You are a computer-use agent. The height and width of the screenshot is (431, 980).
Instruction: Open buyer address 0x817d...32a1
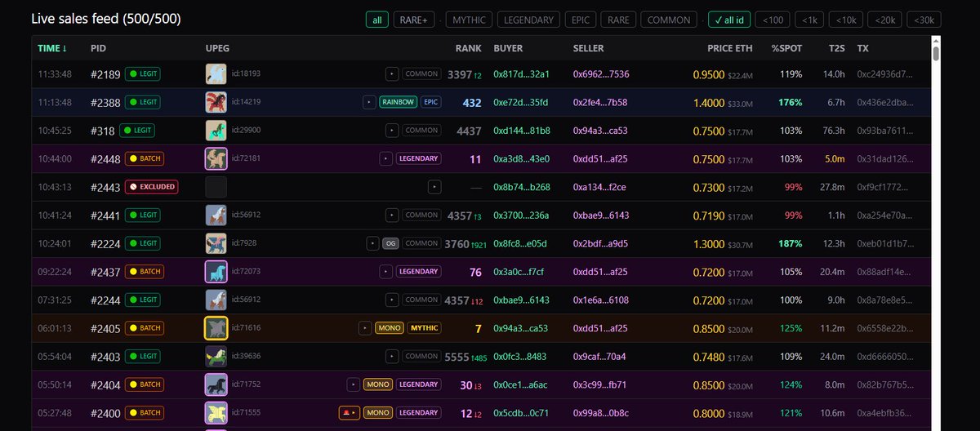(522, 74)
